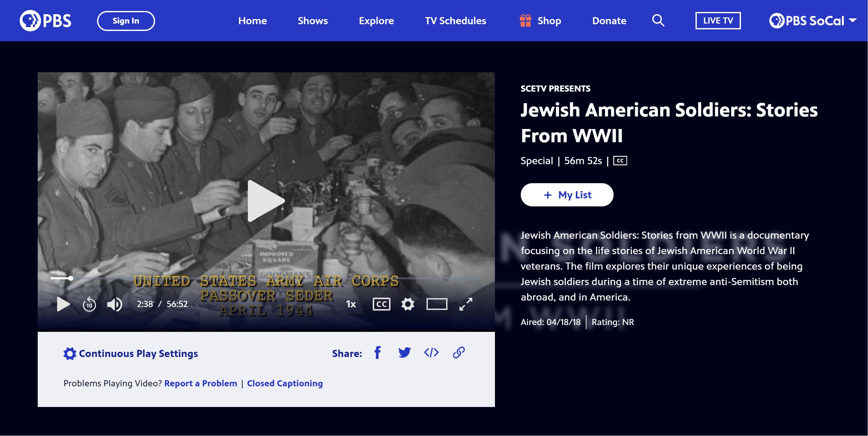The image size is (868, 436).
Task: Open Closed Captioning help link
Action: tap(285, 383)
